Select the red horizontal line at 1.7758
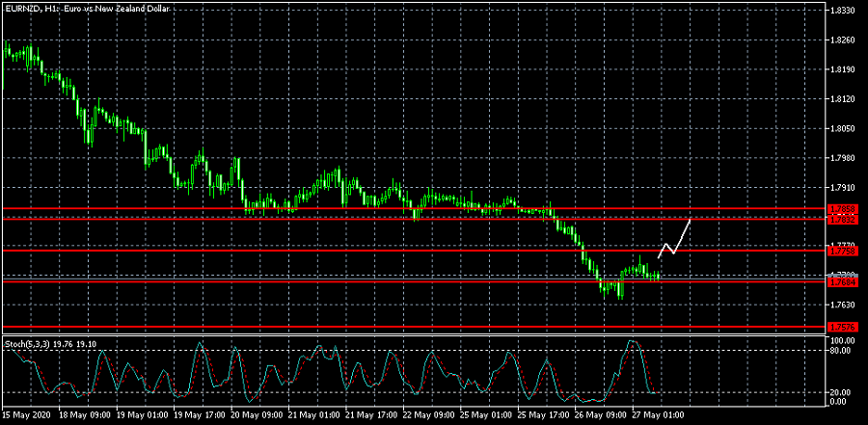 pyautogui.click(x=414, y=251)
